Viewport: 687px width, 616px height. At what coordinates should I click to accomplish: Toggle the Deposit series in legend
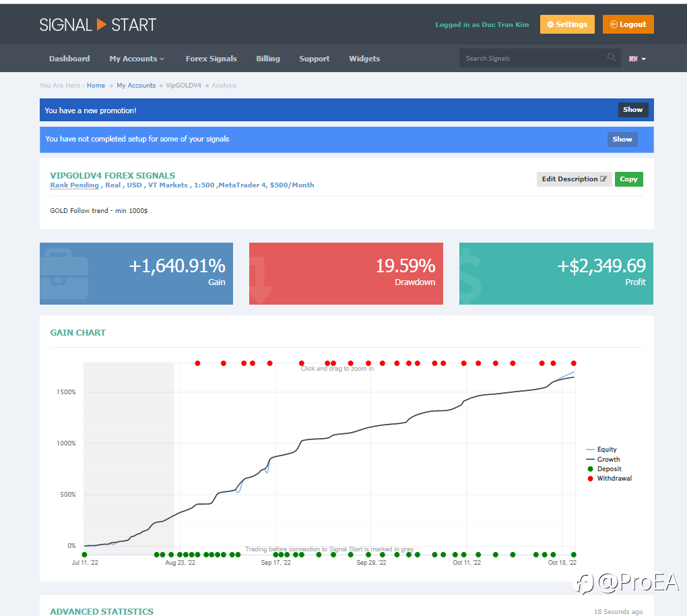604,468
